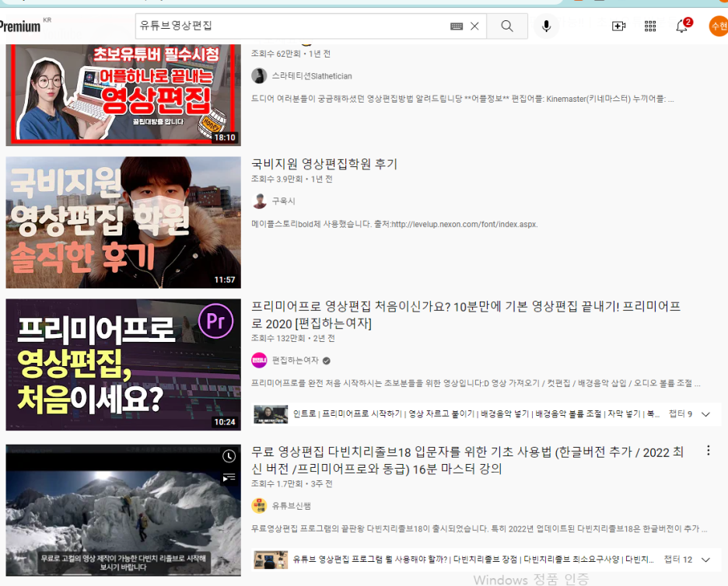The image size is (728, 586).
Task: Open the create video icon
Action: 618,26
